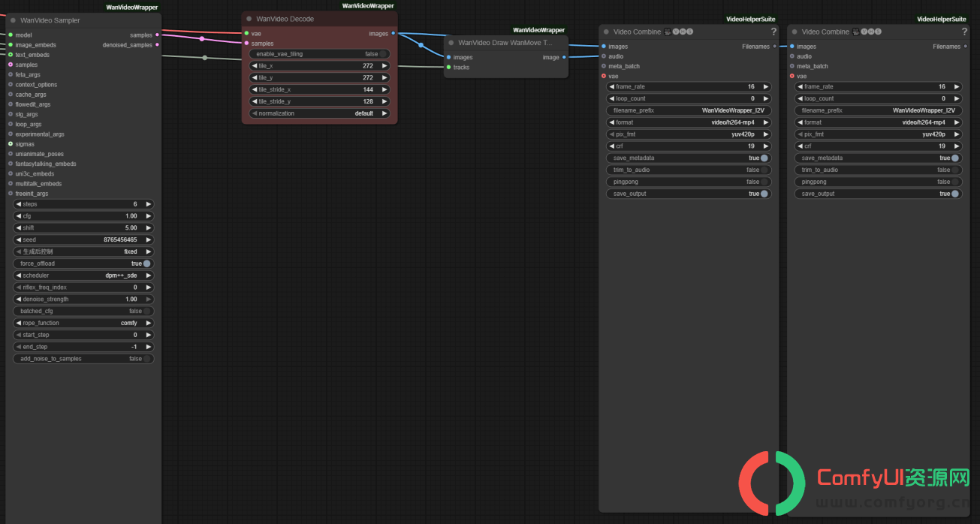Viewport: 980px width, 524px height.
Task: Open the rope_function dropdown showing comfy
Action: coord(84,323)
